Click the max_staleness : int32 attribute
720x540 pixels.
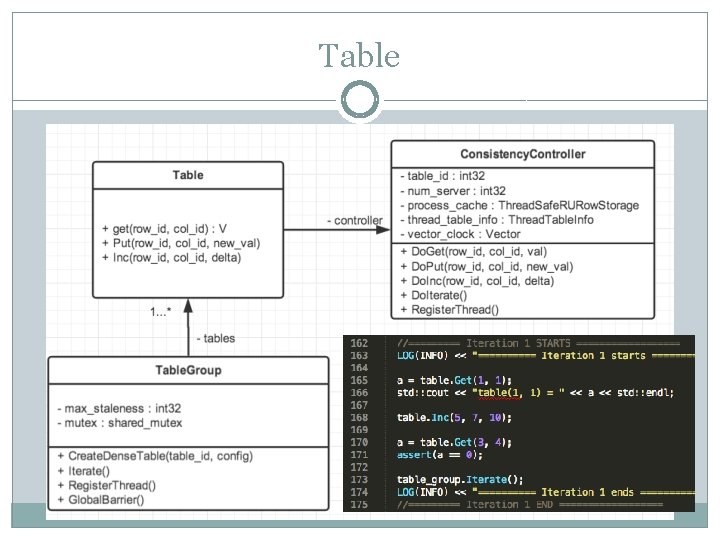tap(119, 408)
